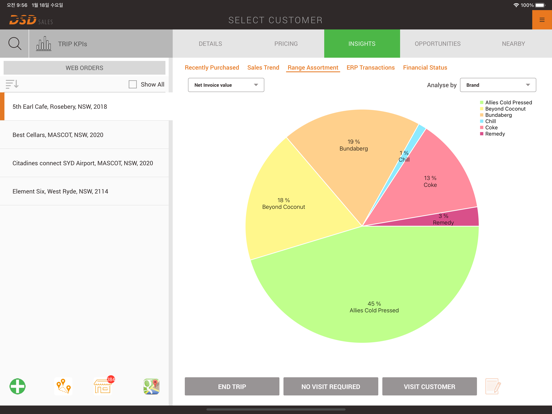Open the notes pencil icon
Screen dimensions: 552x414
click(x=493, y=386)
